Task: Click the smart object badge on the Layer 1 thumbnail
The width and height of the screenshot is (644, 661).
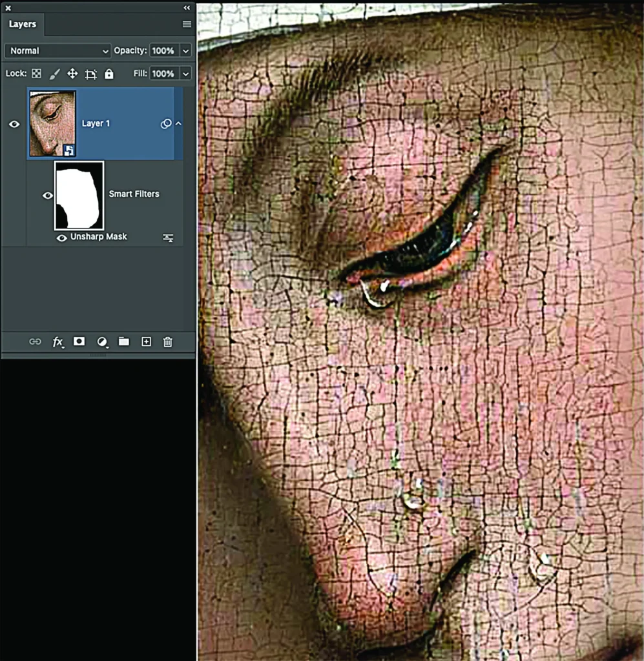Action: click(70, 150)
